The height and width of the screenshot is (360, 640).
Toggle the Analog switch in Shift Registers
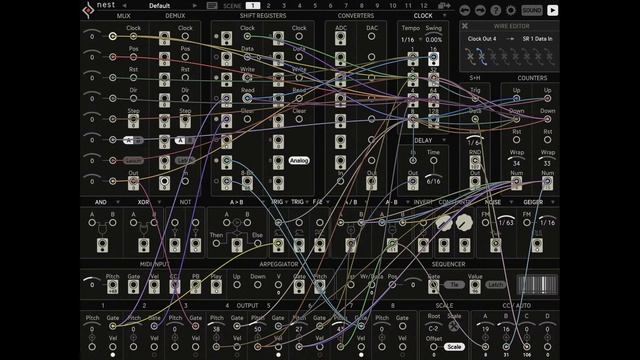(299, 160)
